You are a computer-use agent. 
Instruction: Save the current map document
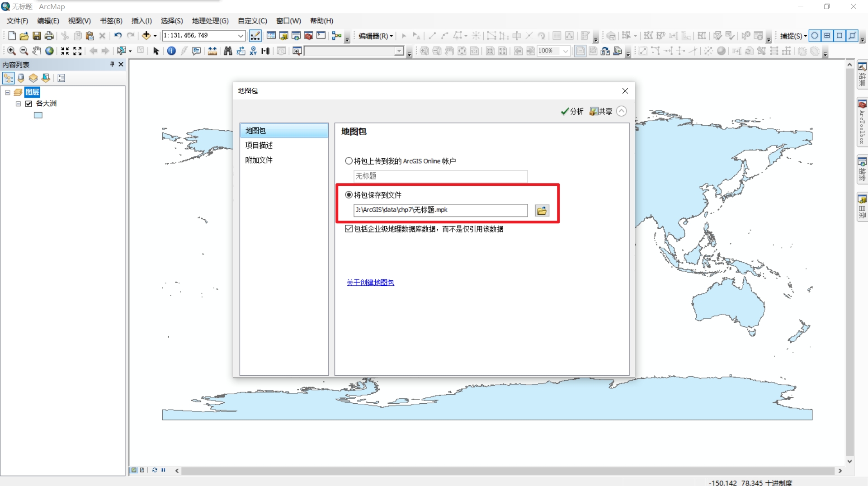pos(37,36)
